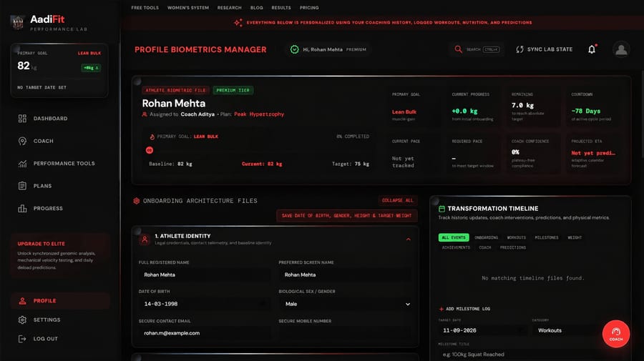The image size is (644, 361).
Task: Click the flame icon beside Primary Goal
Action: pyautogui.click(x=152, y=137)
